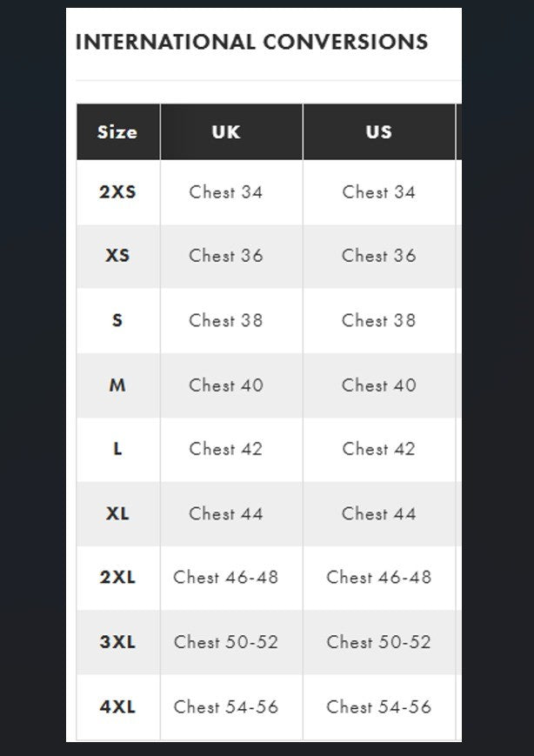Click UK Chest 34 cell

226,191
